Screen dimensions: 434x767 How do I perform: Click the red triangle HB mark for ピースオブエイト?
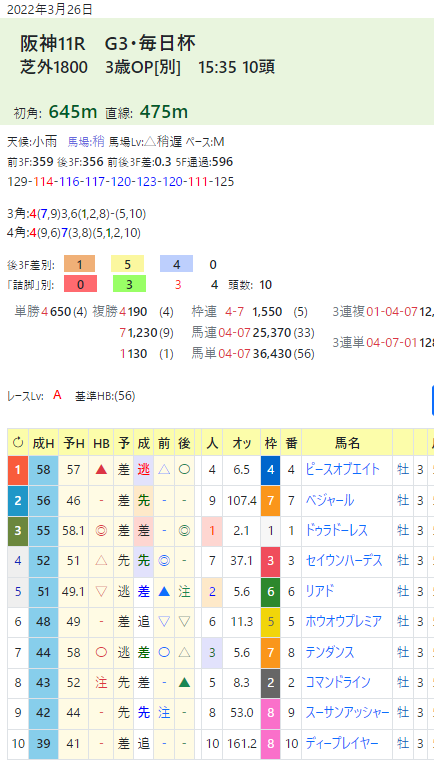[101, 470]
